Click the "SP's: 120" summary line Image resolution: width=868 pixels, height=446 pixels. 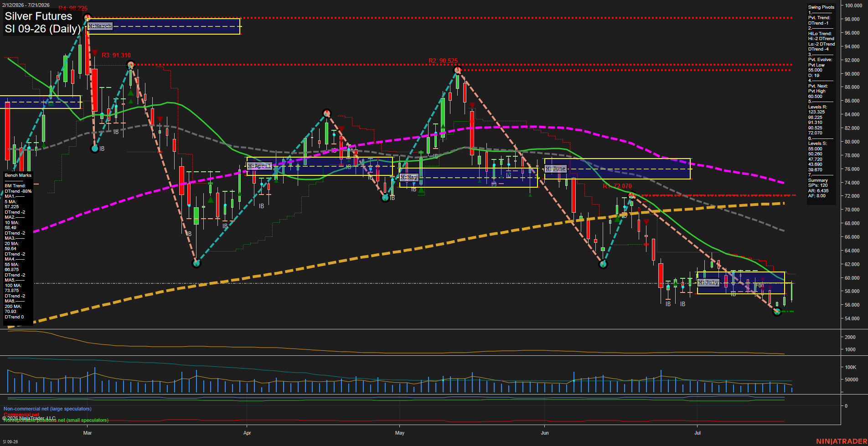(818, 185)
